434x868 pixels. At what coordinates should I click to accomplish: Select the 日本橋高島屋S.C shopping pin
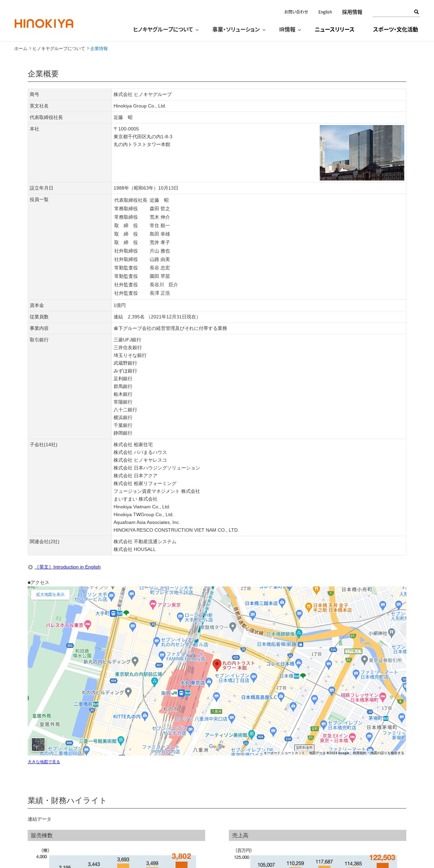[281, 696]
